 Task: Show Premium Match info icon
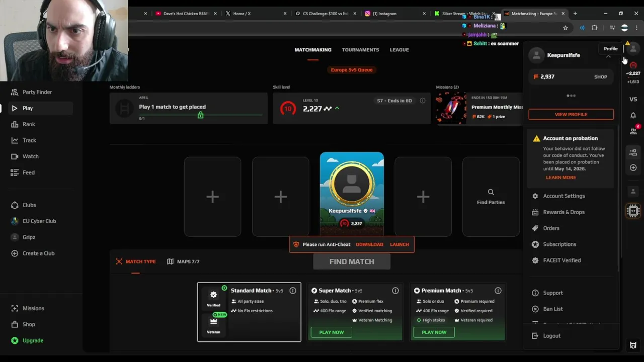click(x=498, y=291)
